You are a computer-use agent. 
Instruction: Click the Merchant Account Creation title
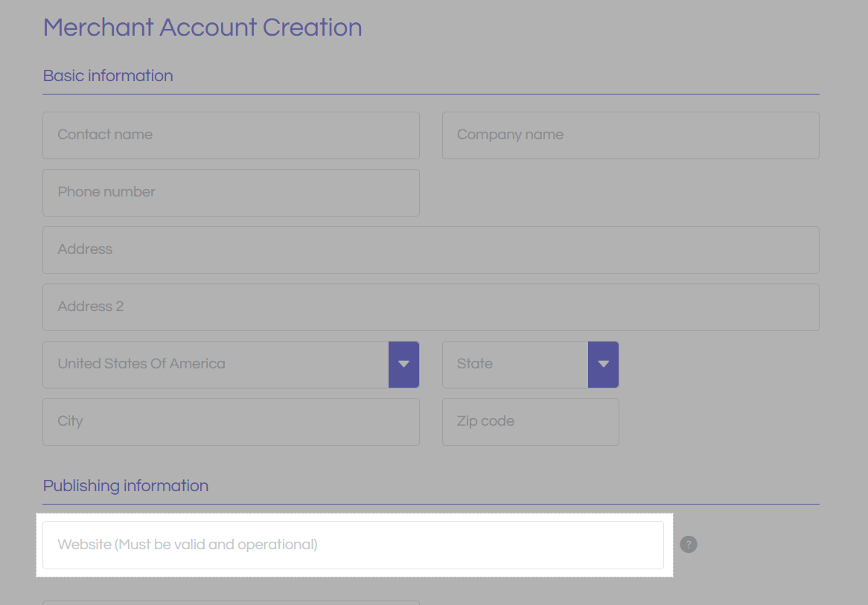tap(202, 28)
